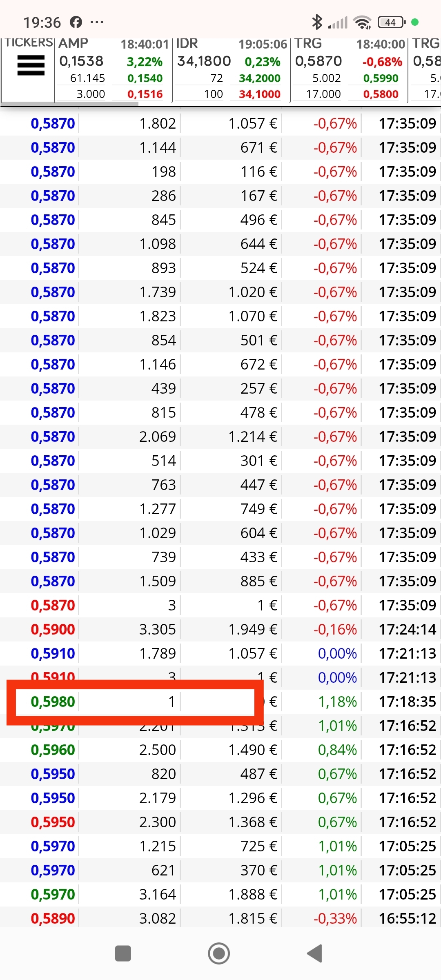
Task: Select the trade with volume 1.098
Action: 220,244
